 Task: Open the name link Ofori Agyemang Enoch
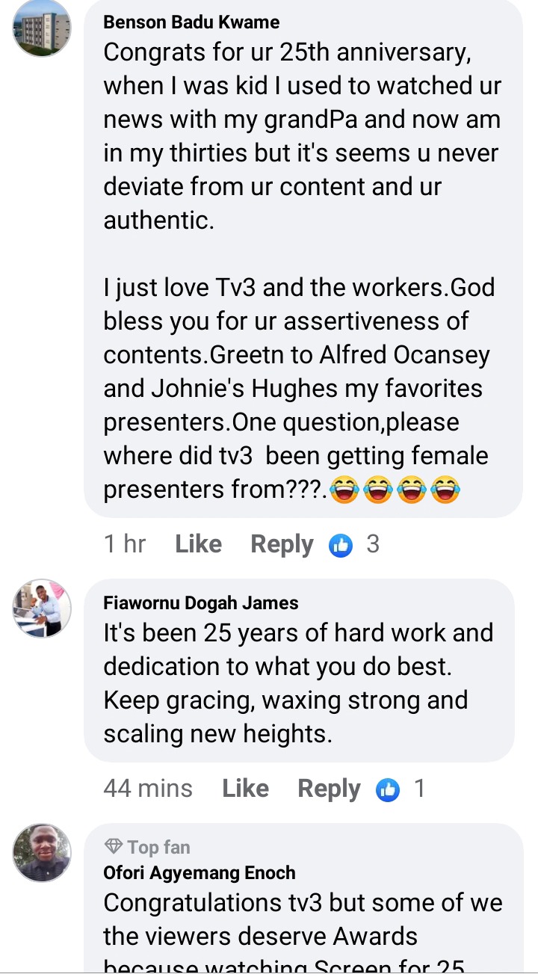tap(200, 872)
